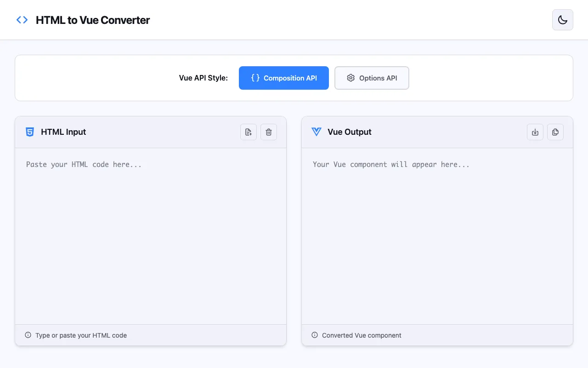Click the Vue logo icon
The image size is (588, 368).
[x=317, y=132]
